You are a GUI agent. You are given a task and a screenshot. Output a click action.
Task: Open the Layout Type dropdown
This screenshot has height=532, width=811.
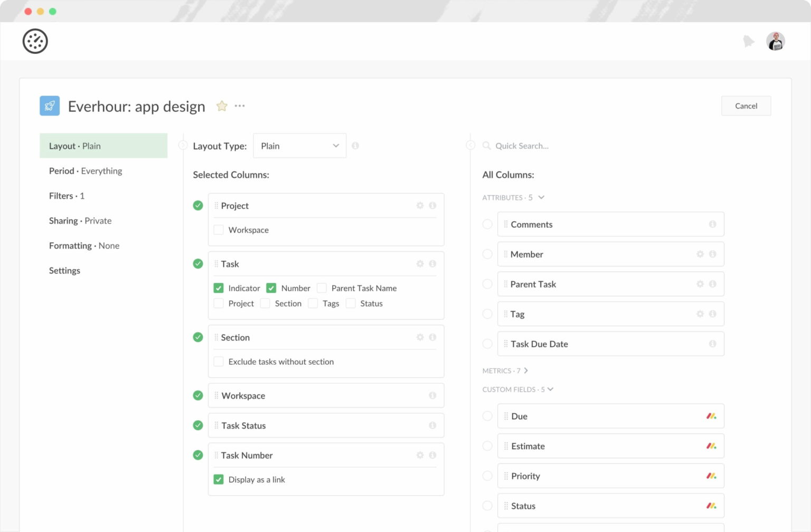(299, 146)
